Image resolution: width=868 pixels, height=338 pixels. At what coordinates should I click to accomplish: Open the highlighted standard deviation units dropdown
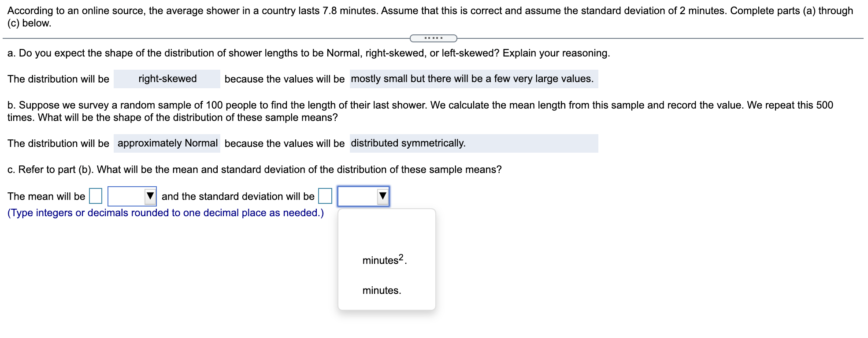[x=363, y=196]
